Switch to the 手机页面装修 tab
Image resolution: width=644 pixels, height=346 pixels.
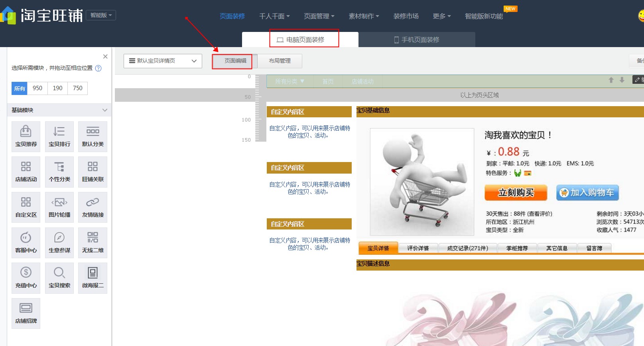click(417, 40)
